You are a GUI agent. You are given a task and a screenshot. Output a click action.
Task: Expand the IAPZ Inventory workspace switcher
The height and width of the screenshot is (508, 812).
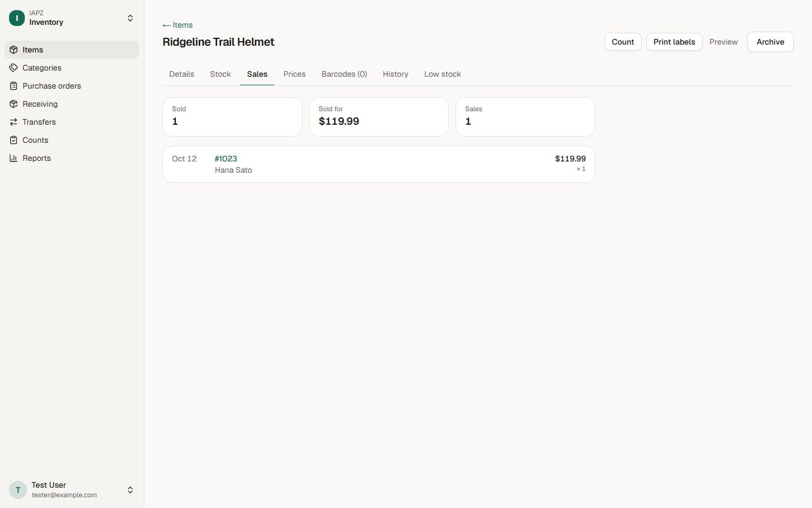tap(130, 18)
